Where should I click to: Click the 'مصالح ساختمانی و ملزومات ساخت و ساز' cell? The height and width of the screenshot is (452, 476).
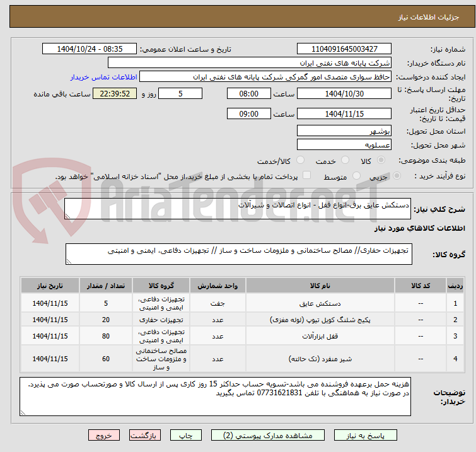[x=161, y=359]
